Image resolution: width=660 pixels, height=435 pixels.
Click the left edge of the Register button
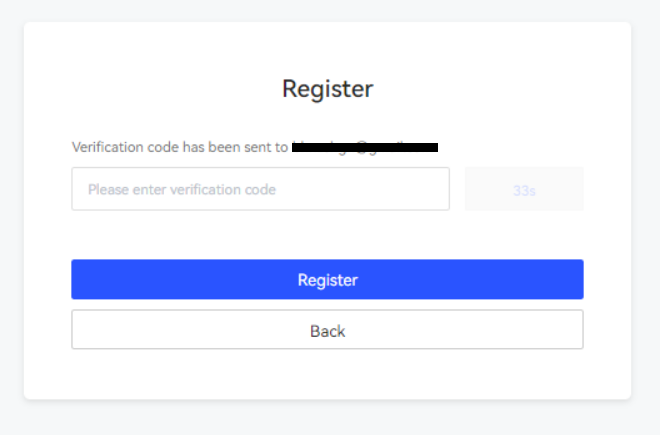[x=80, y=280]
